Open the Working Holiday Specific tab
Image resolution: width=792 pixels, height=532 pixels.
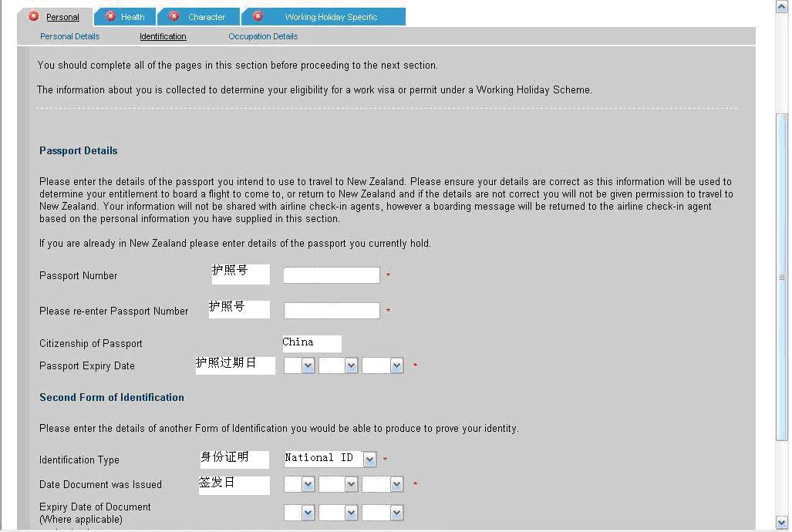coord(331,17)
